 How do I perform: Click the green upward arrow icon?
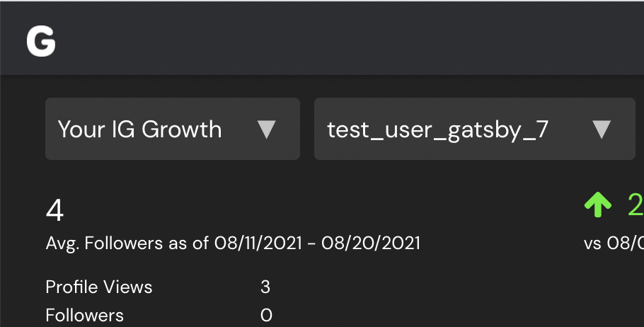click(x=597, y=205)
